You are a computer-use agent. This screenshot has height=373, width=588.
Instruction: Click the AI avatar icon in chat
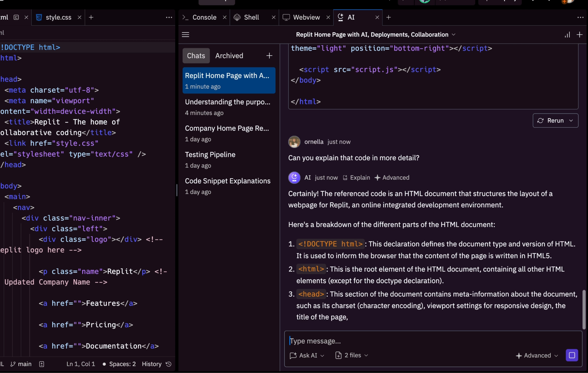point(294,178)
